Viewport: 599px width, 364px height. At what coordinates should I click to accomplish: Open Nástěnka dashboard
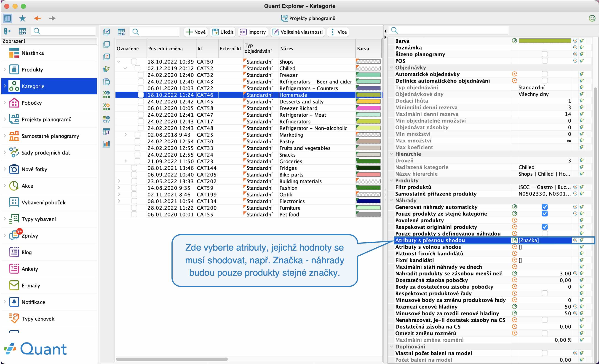[49, 53]
